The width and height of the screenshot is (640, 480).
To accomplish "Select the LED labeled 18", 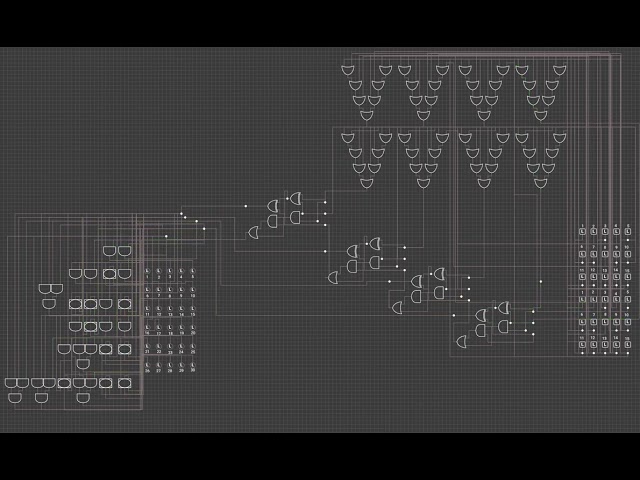I will [170, 328].
